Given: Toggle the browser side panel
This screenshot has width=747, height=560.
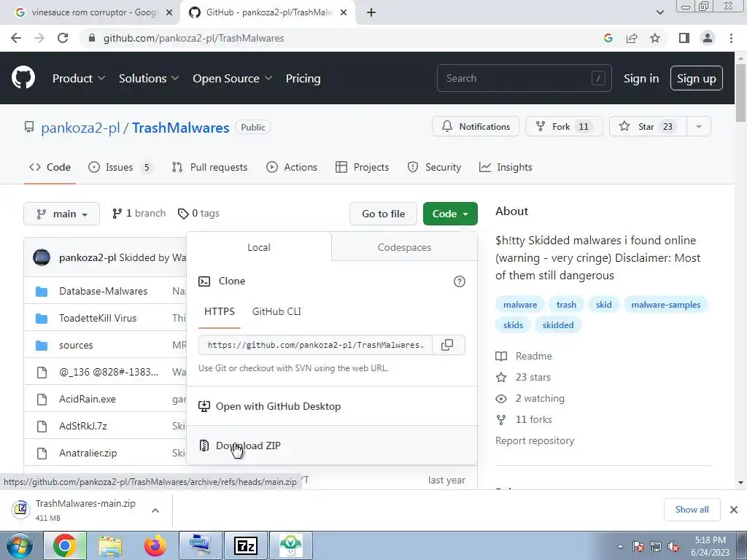Looking at the screenshot, I should pyautogui.click(x=684, y=38).
